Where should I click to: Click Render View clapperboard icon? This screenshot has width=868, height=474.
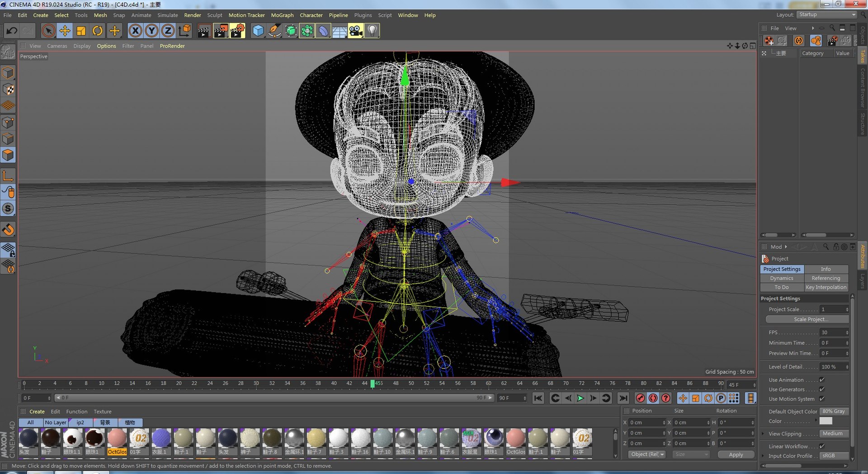[x=204, y=31]
